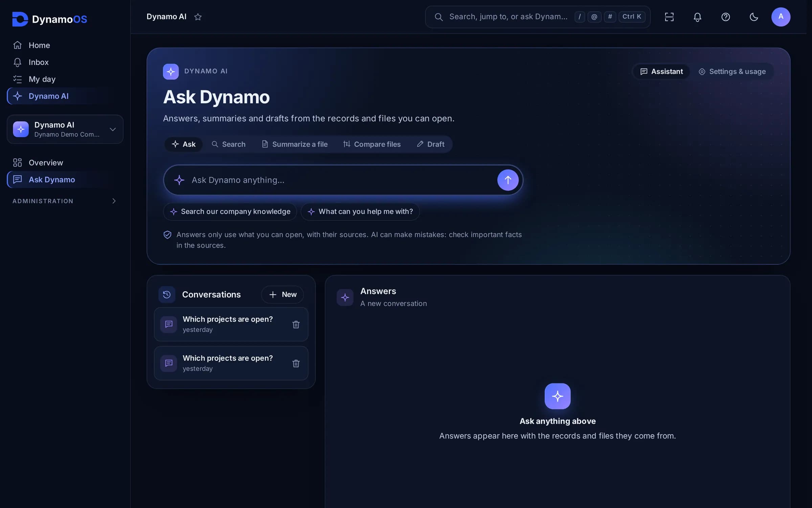Click the Dynamo AI header sparkle badge
Viewport: 812px width, 508px height.
(171, 71)
